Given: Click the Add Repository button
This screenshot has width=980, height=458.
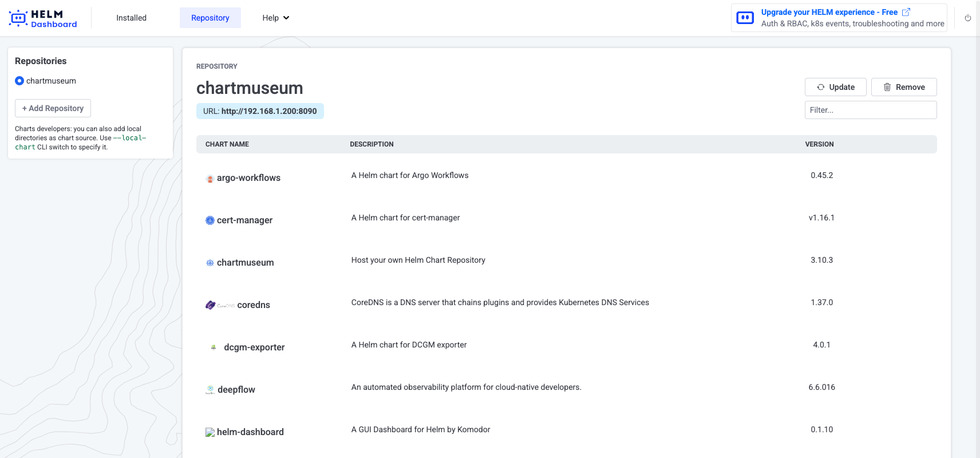Looking at the screenshot, I should point(53,108).
